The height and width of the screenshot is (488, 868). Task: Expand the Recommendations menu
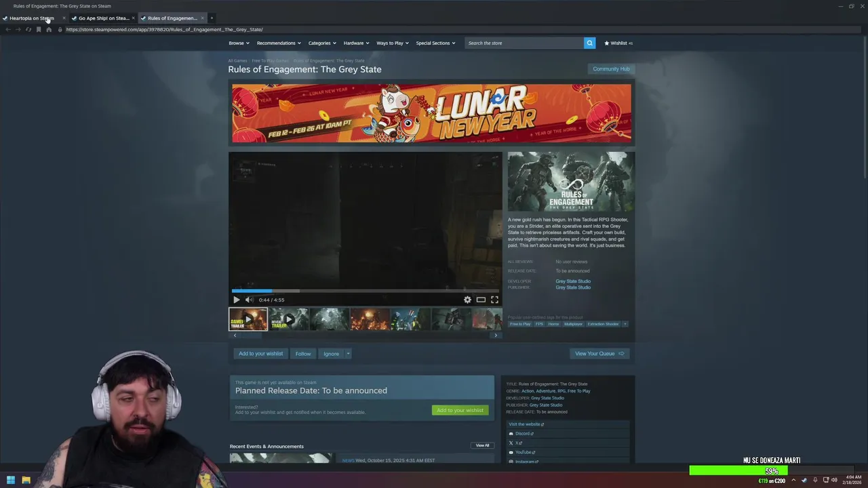point(279,43)
